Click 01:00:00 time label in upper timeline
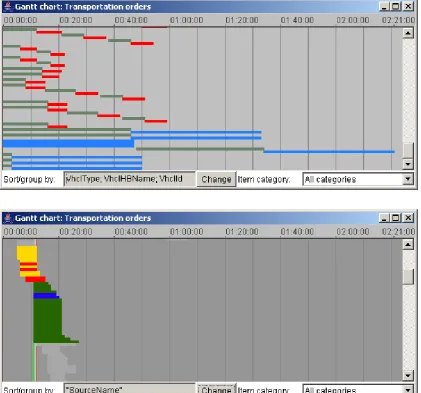 click(186, 20)
